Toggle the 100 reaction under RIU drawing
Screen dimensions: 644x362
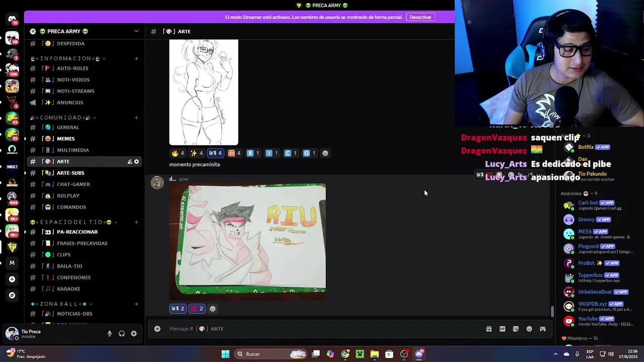pos(197,309)
